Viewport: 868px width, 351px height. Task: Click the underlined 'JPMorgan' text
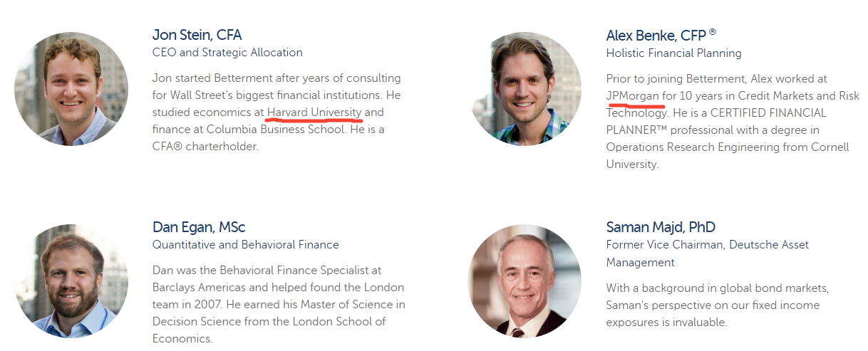[633, 95]
